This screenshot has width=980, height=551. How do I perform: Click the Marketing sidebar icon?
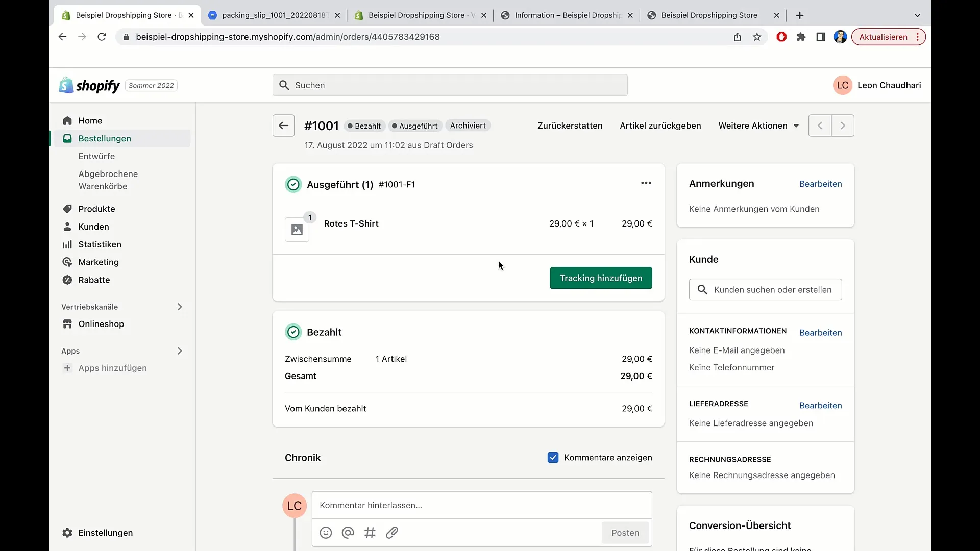[69, 262]
